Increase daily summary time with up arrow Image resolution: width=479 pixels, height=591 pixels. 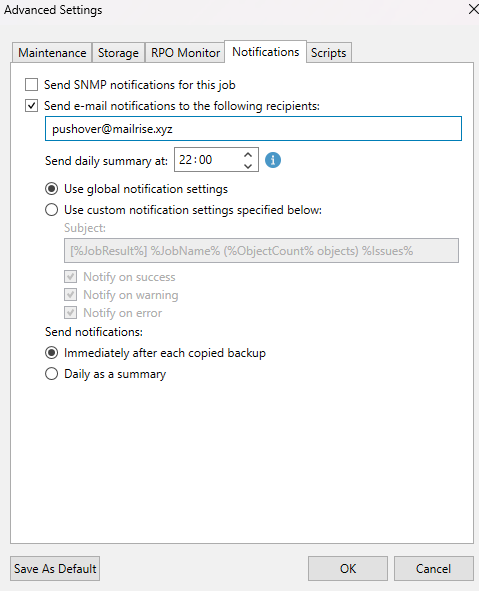pos(248,155)
